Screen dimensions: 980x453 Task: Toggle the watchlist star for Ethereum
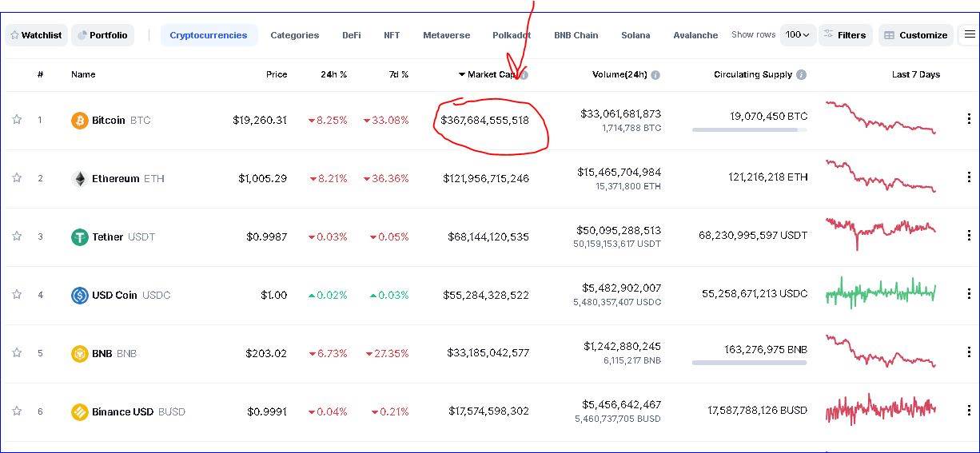(17, 178)
